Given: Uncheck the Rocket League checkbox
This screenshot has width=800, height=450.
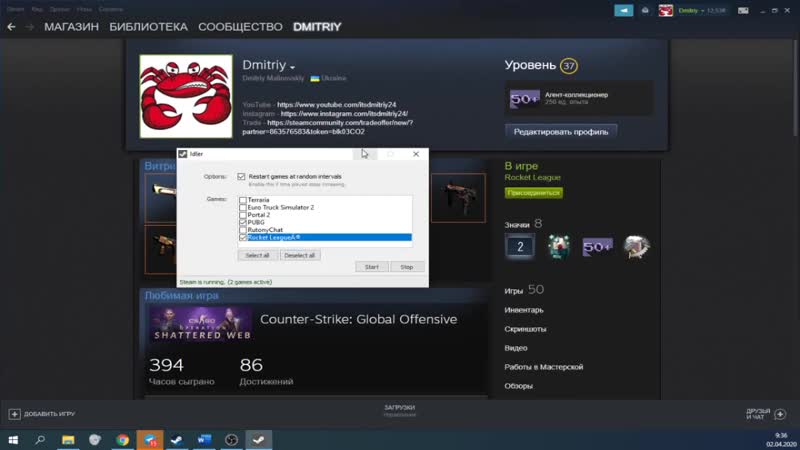Looking at the screenshot, I should coord(243,237).
